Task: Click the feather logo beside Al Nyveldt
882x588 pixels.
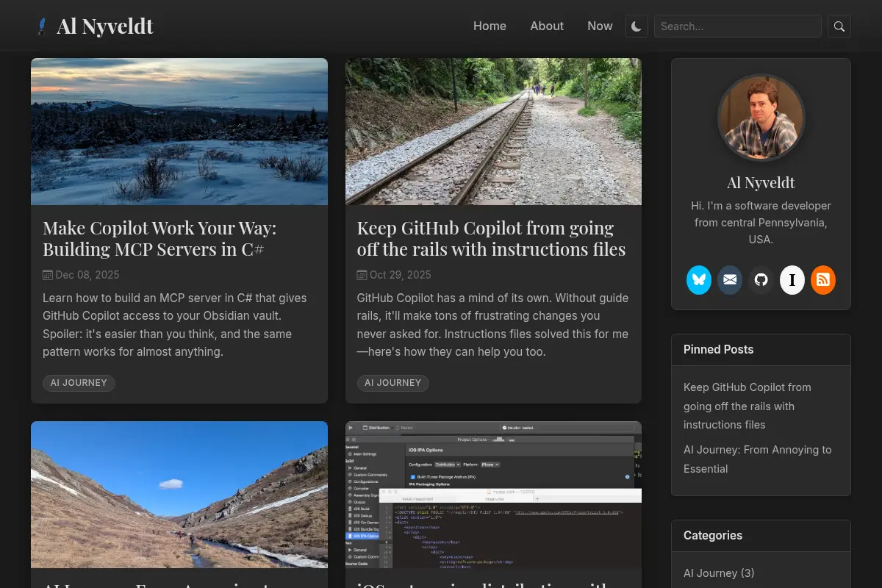Action: 42,26
